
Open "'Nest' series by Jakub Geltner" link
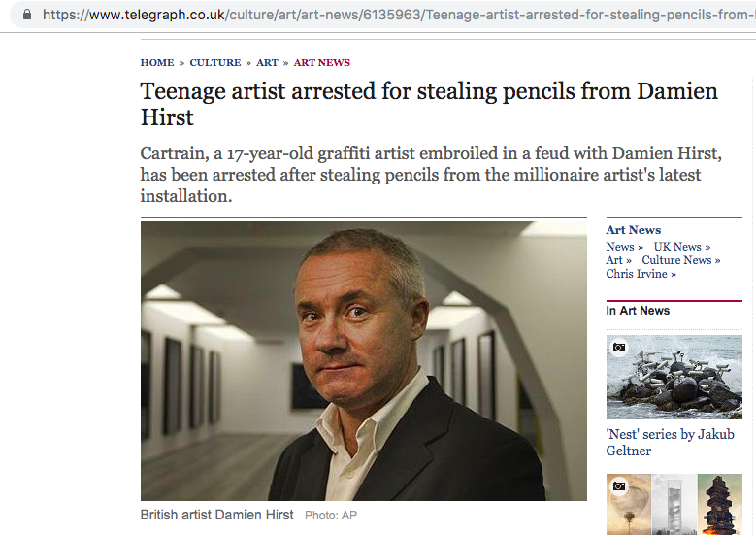pyautogui.click(x=670, y=443)
